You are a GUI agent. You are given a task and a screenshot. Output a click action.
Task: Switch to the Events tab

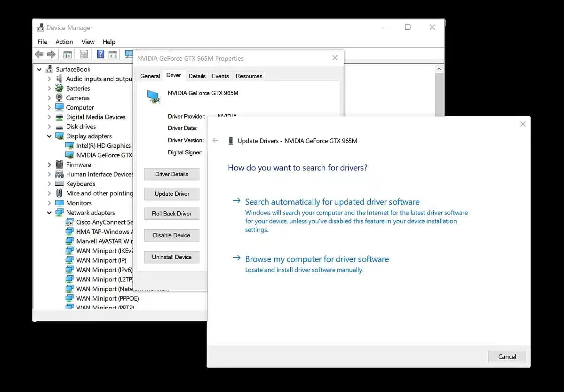[x=220, y=76]
